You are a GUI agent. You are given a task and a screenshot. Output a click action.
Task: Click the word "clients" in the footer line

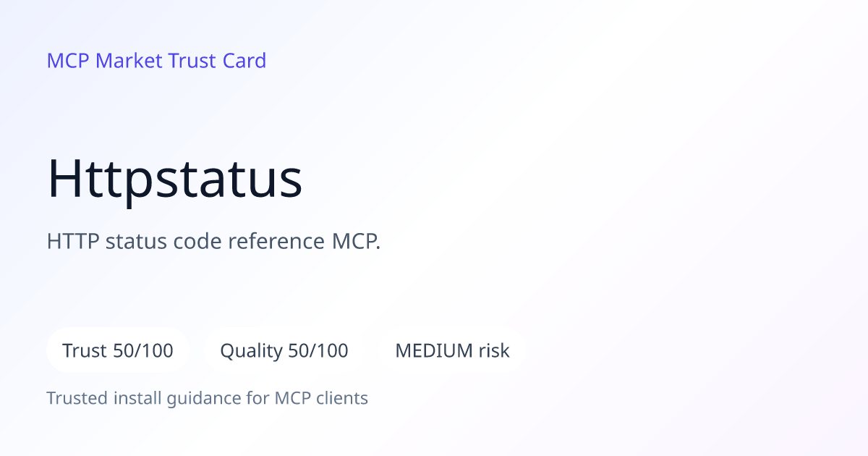tap(342, 398)
